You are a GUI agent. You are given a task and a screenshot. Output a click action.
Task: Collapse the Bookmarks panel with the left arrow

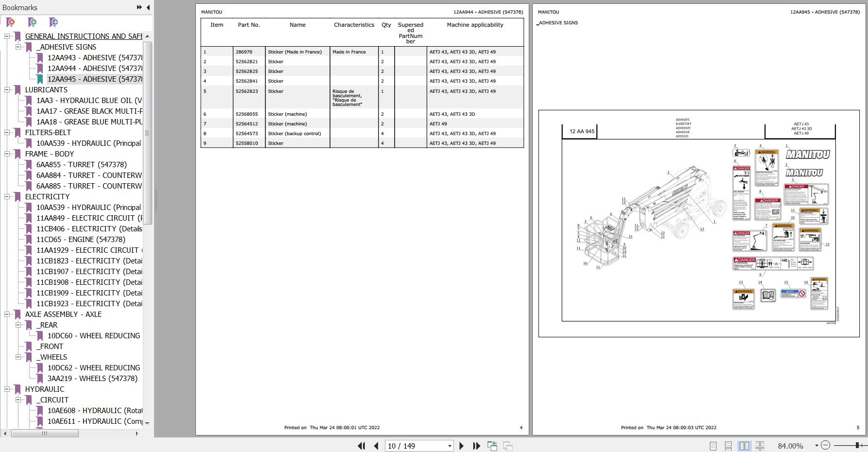point(148,7)
